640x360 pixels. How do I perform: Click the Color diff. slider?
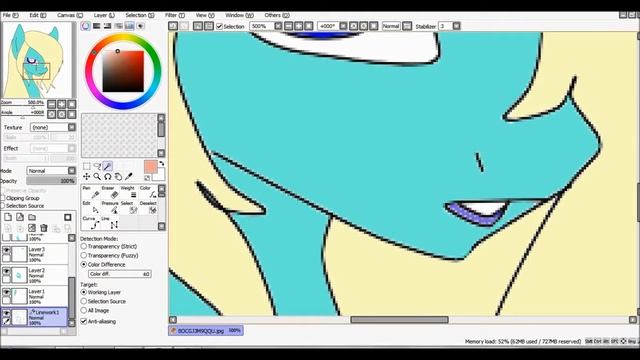point(120,274)
